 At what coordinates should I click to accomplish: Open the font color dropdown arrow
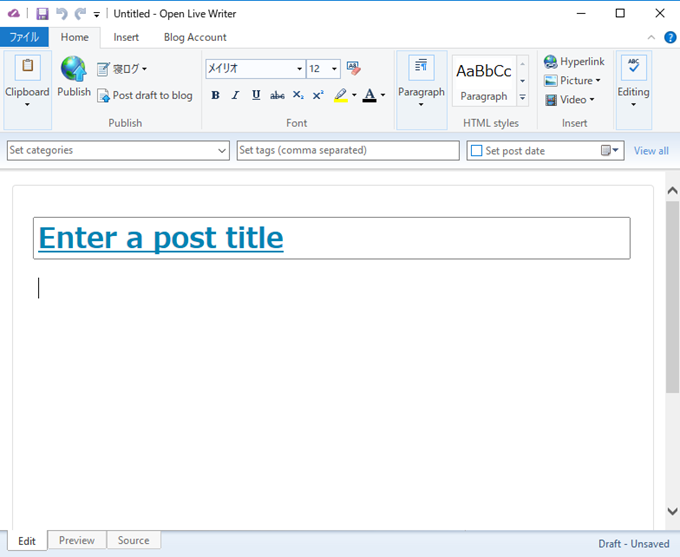coord(383,95)
